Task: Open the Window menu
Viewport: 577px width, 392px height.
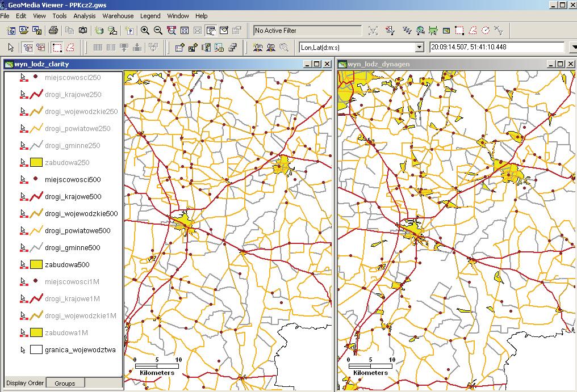Action: tap(178, 16)
